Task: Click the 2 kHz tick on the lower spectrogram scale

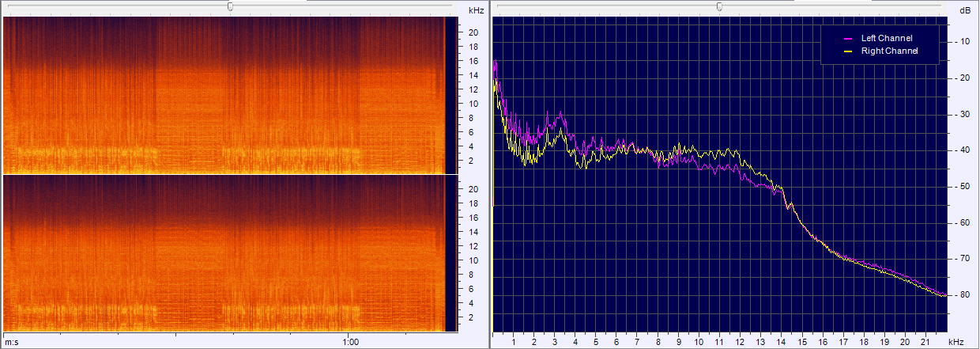Action: [473, 317]
